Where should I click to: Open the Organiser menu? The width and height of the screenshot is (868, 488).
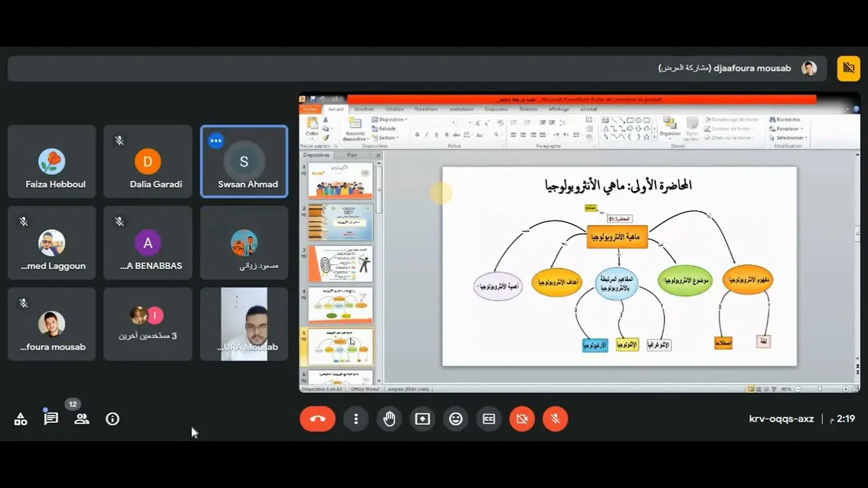click(670, 127)
